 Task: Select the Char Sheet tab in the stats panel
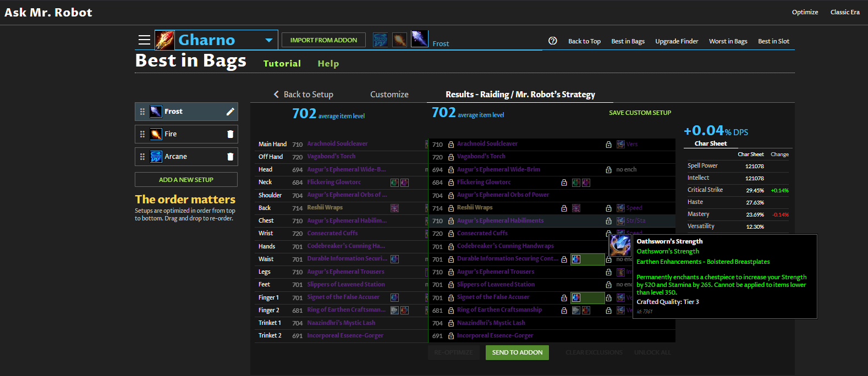tap(711, 143)
